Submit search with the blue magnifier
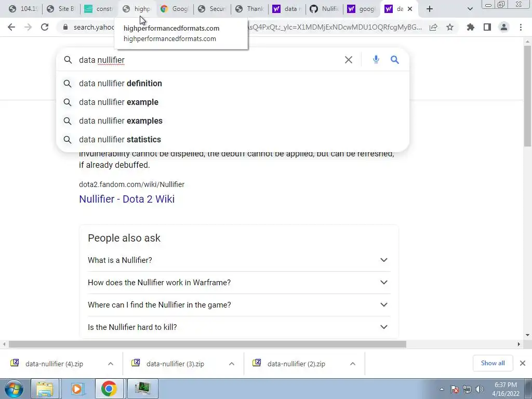The width and height of the screenshot is (532, 399). click(x=395, y=60)
